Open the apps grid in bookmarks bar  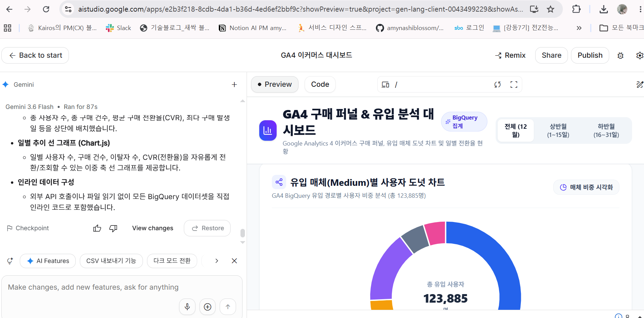[x=8, y=28]
